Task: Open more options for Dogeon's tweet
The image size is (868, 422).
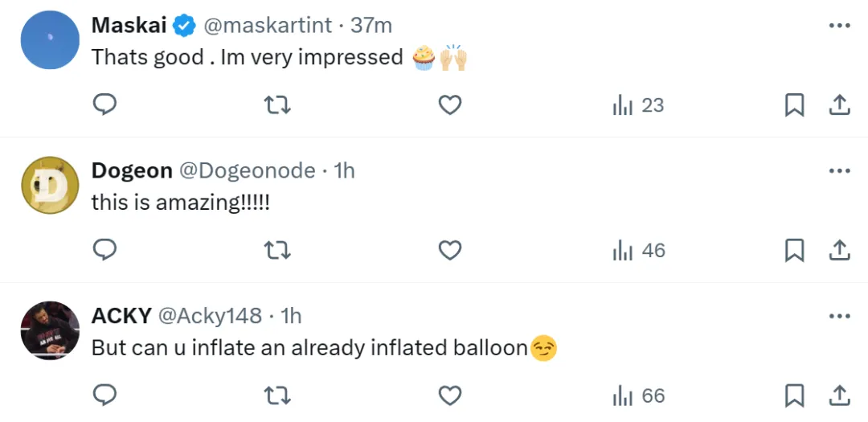Action: tap(839, 171)
